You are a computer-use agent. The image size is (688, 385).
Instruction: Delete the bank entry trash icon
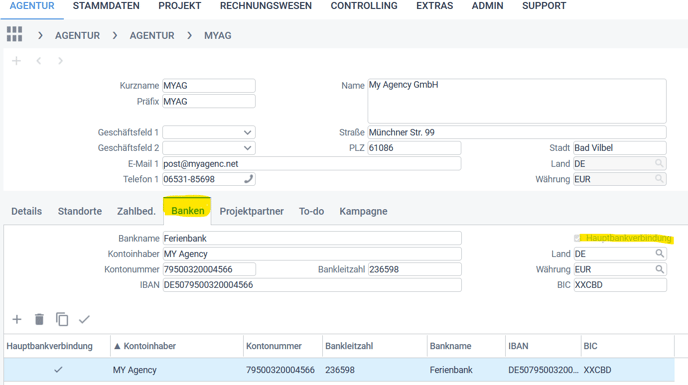39,319
